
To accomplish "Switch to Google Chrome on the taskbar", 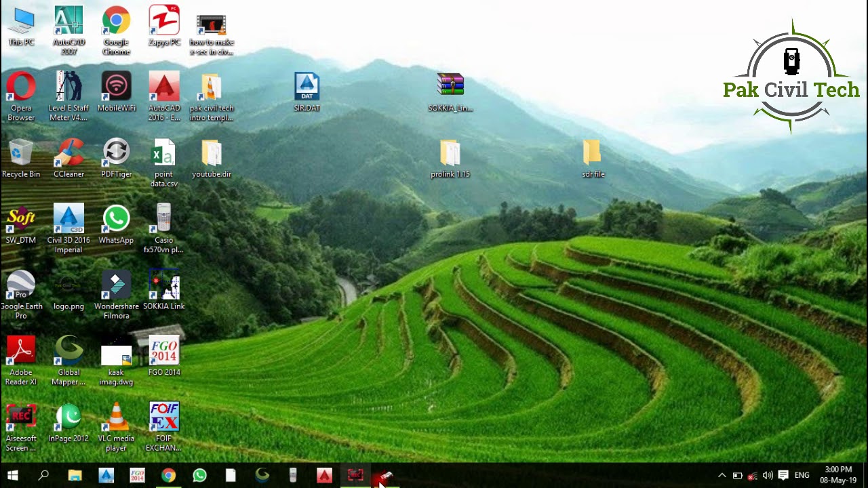I will pyautogui.click(x=168, y=475).
